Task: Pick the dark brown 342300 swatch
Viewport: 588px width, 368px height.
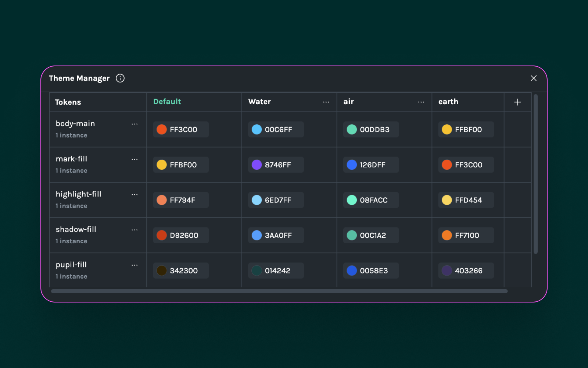Action: (x=162, y=271)
